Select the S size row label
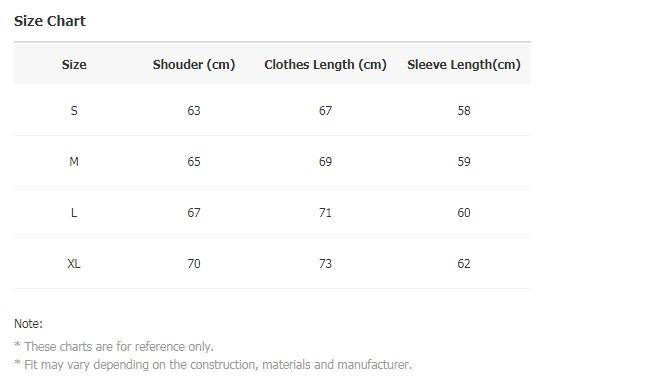 pyautogui.click(x=74, y=111)
